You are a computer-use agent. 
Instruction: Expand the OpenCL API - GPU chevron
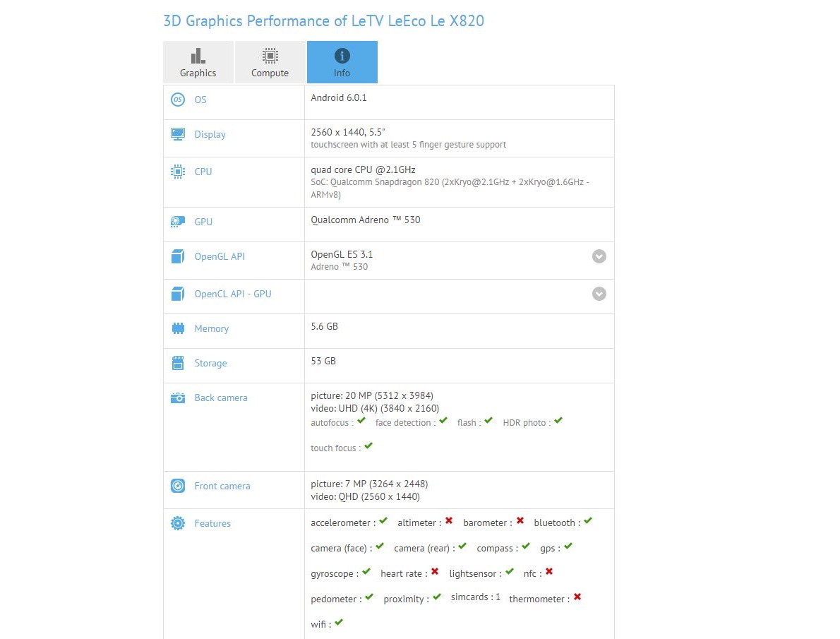[x=599, y=294]
